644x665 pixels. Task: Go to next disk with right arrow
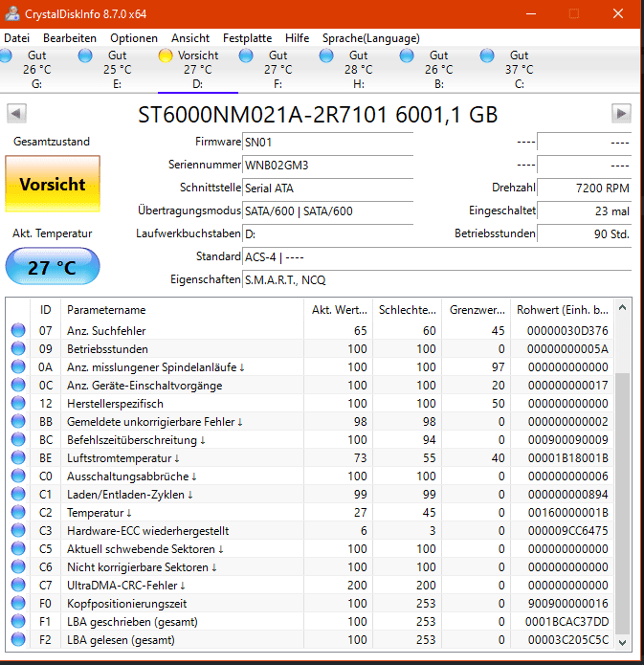click(x=621, y=113)
